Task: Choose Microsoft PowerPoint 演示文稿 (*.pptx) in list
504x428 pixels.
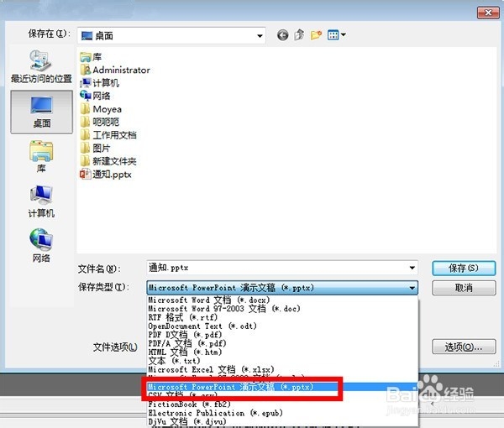Action: pos(282,387)
